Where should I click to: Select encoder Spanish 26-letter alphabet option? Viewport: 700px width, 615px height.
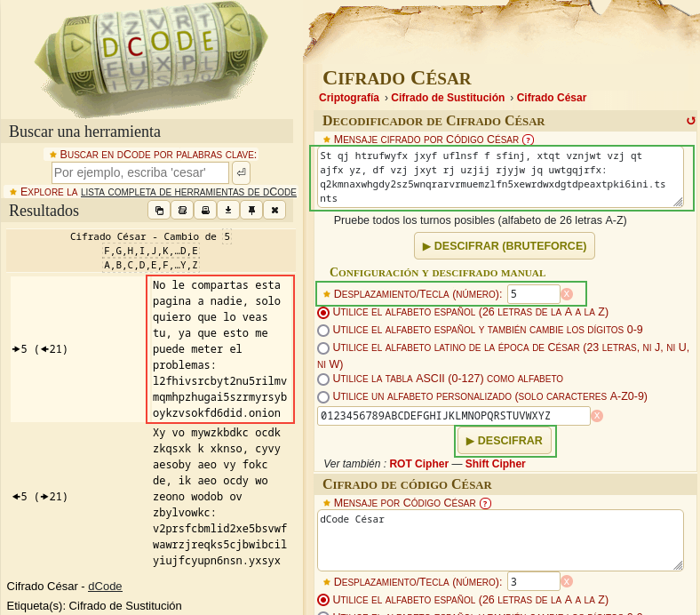pos(323,600)
